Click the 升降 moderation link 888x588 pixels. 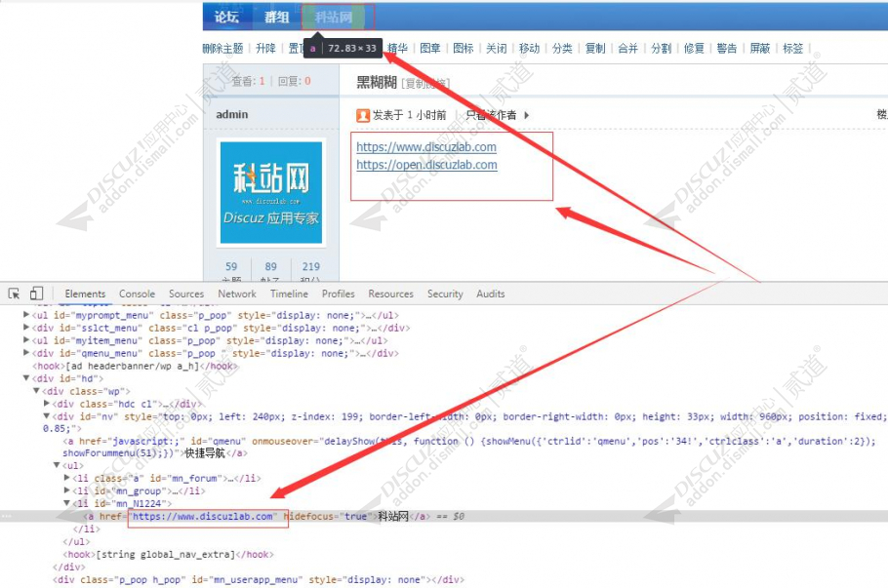point(265,49)
